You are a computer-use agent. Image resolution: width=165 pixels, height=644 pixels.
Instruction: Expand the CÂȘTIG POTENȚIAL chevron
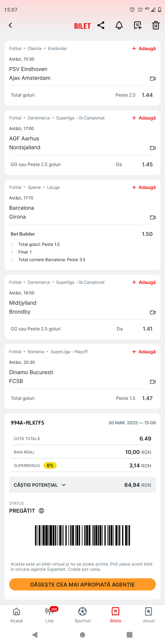[64, 485]
